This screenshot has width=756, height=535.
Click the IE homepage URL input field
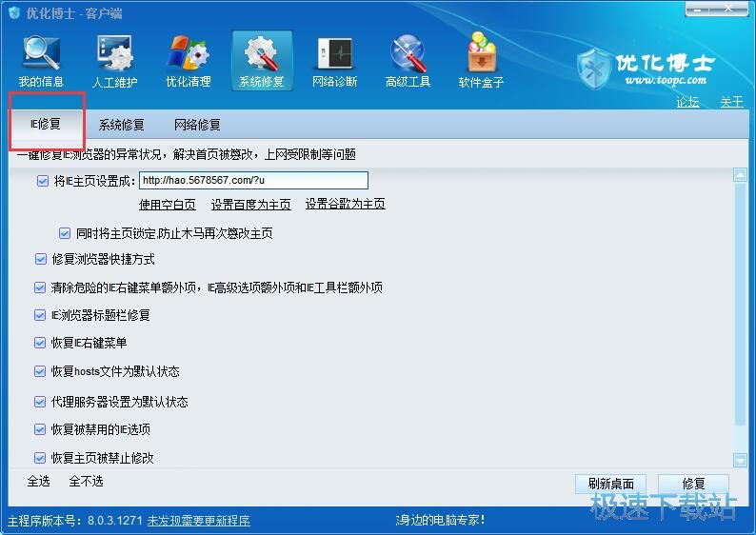[x=253, y=180]
